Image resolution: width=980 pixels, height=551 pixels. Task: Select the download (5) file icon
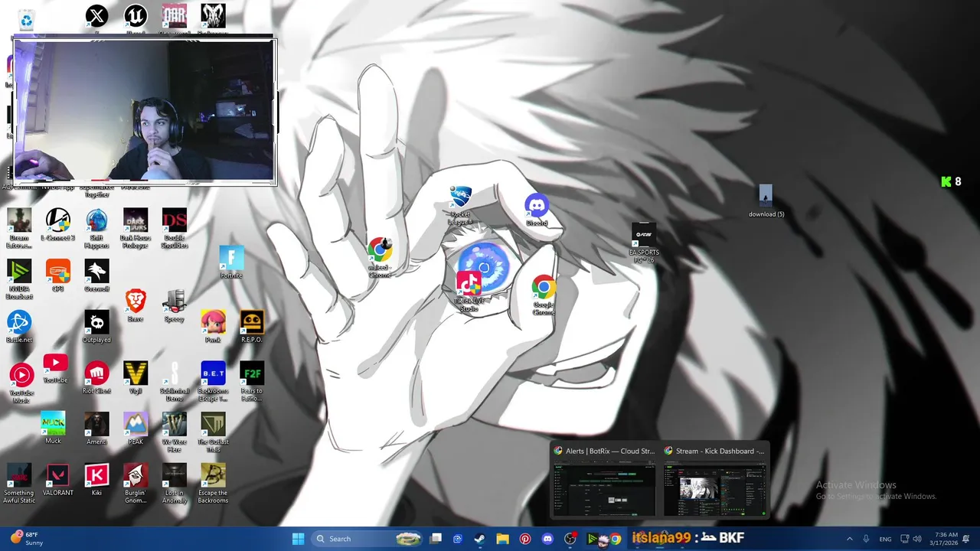pos(766,201)
